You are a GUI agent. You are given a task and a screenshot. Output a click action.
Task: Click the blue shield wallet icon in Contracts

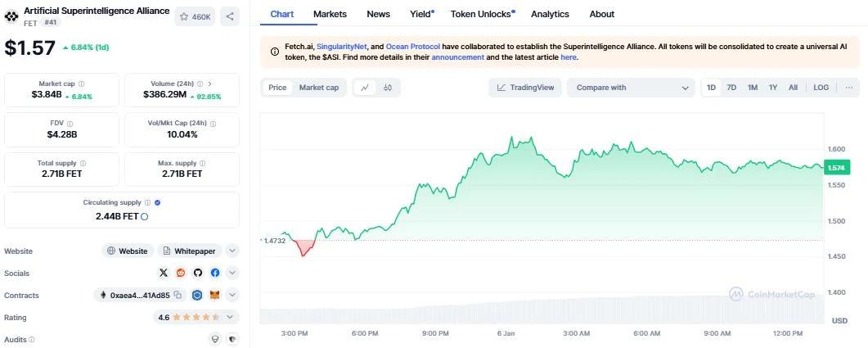pyautogui.click(x=197, y=296)
